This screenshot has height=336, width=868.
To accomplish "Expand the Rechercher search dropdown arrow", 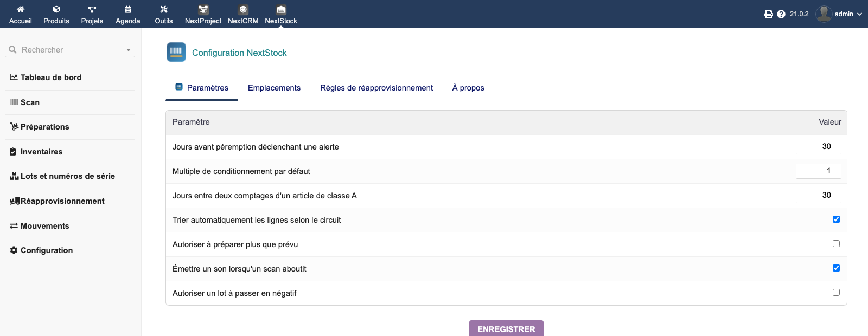I will [x=129, y=50].
